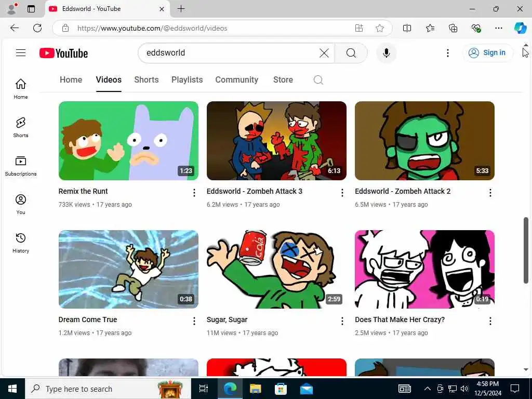Viewport: 532px width, 399px height.
Task: Toggle Edge split screen
Action: [x=407, y=28]
